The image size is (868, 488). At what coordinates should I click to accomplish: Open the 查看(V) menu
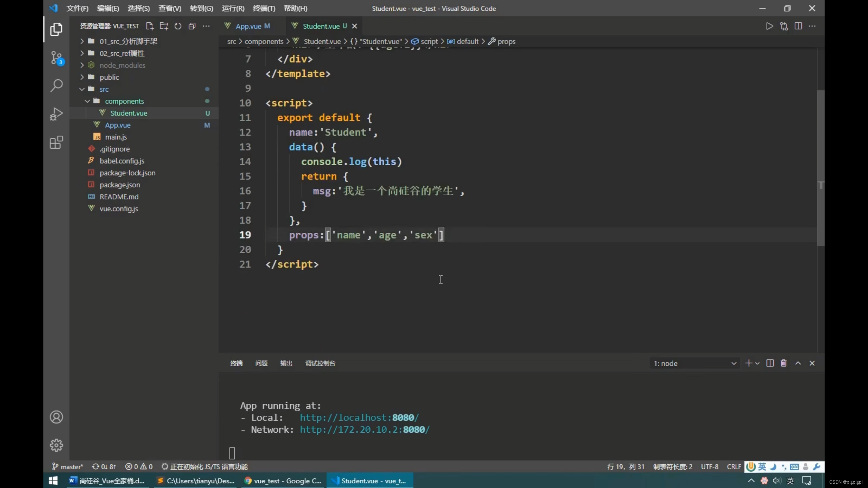170,8
